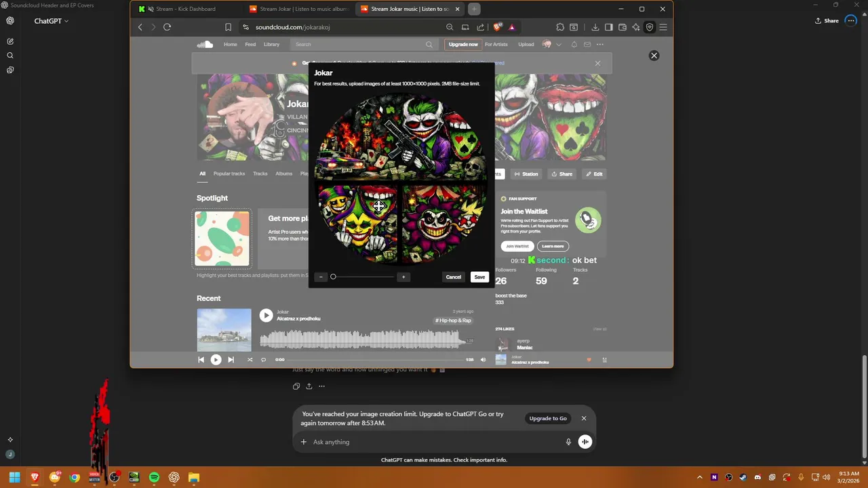Open browser extensions puzzle icon

[560, 27]
